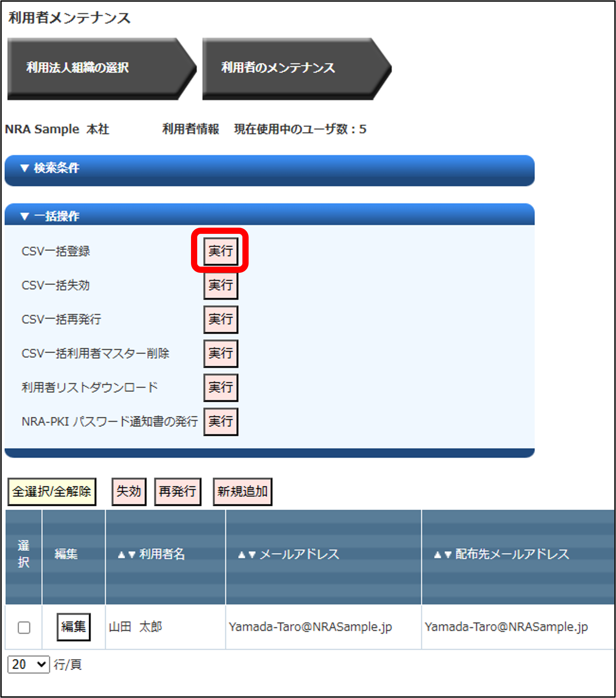Add a new user with 新規追加
Image resolution: width=616 pixels, height=698 pixels.
point(242,492)
